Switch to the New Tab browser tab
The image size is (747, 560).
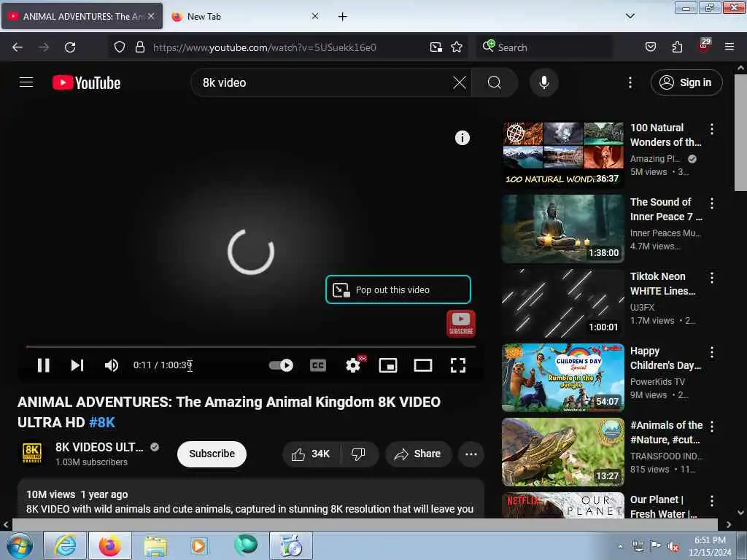244,16
